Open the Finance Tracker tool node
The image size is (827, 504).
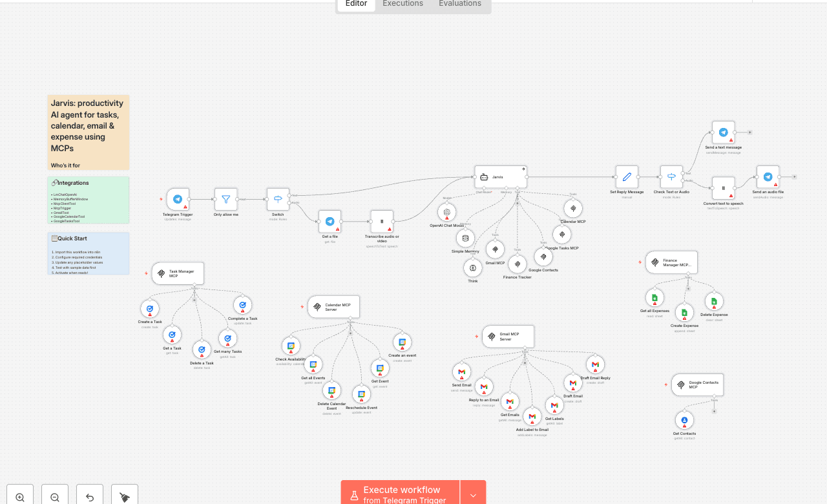click(x=518, y=264)
